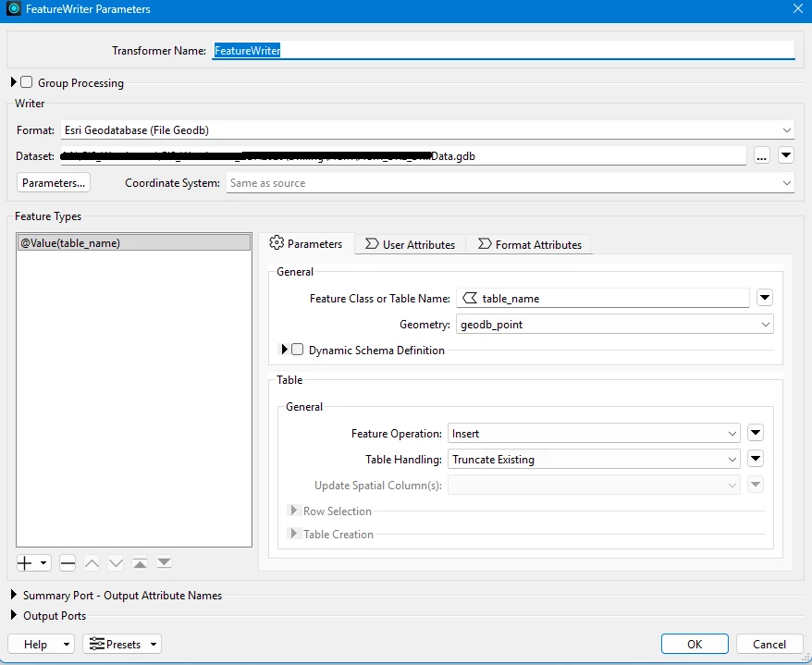Screen dimensions: 812x665
Task: Select @Value(table_name) in Feature Types list
Action: tap(134, 243)
